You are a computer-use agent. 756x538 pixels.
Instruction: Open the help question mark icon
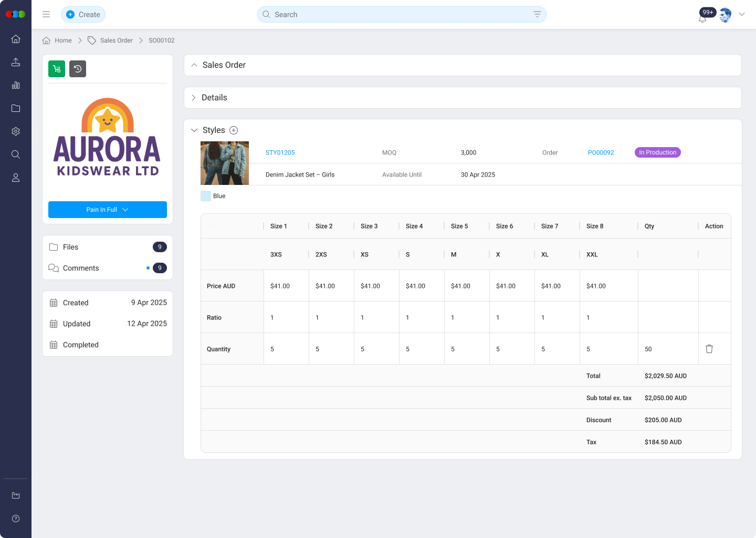(x=15, y=519)
